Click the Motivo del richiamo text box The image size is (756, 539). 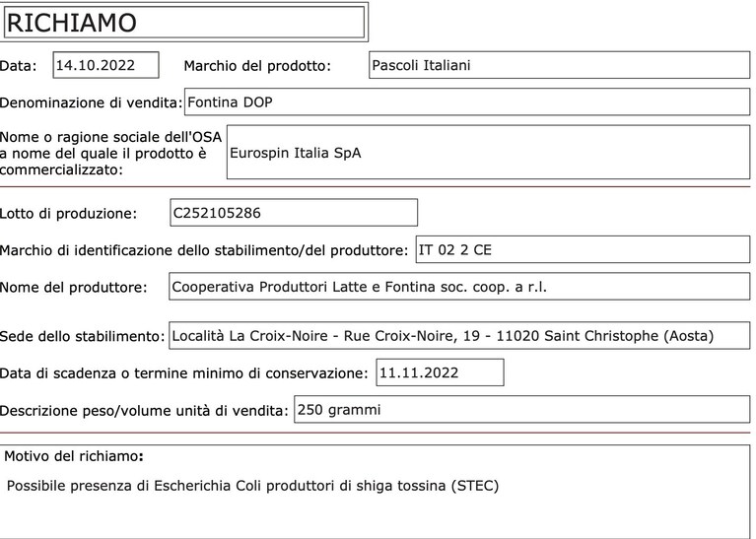tap(376, 492)
